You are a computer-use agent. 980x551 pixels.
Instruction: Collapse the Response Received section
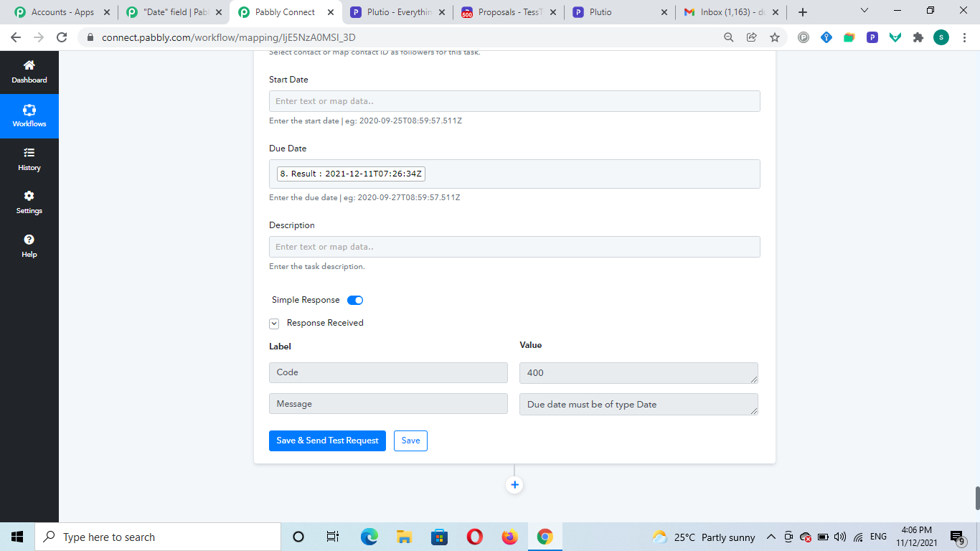[274, 324]
